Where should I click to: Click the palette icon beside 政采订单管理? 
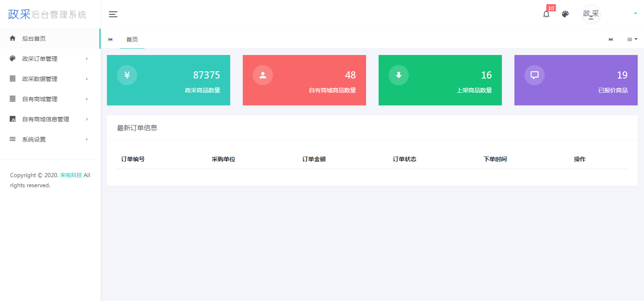pyautogui.click(x=13, y=58)
